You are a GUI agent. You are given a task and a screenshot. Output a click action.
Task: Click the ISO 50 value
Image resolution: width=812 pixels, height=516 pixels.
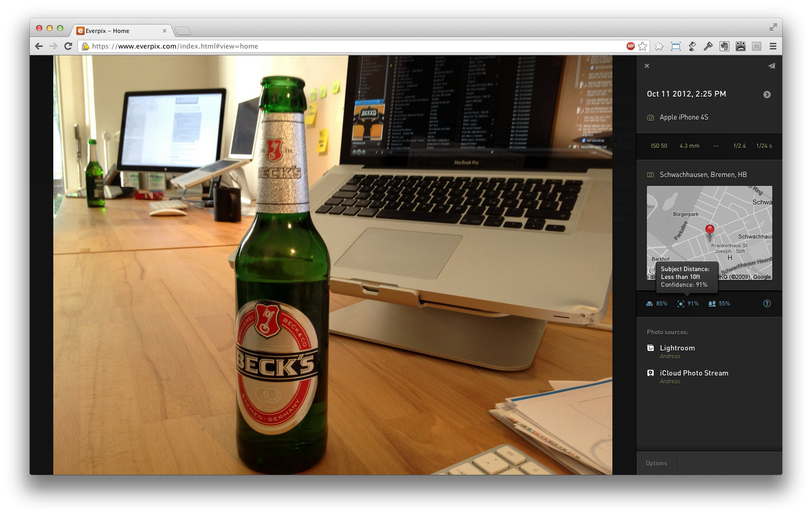pyautogui.click(x=659, y=146)
